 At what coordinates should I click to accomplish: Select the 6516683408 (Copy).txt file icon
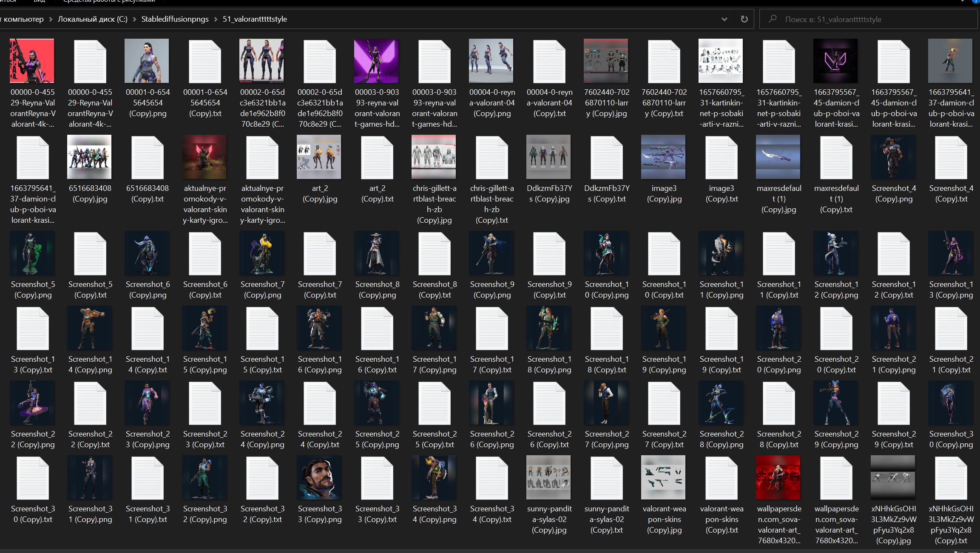148,158
